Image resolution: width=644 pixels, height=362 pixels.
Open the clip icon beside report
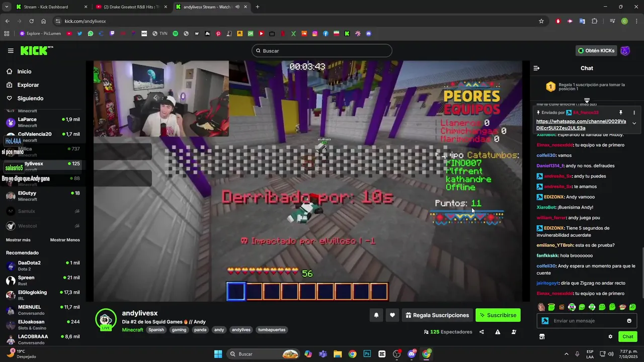[x=514, y=332]
